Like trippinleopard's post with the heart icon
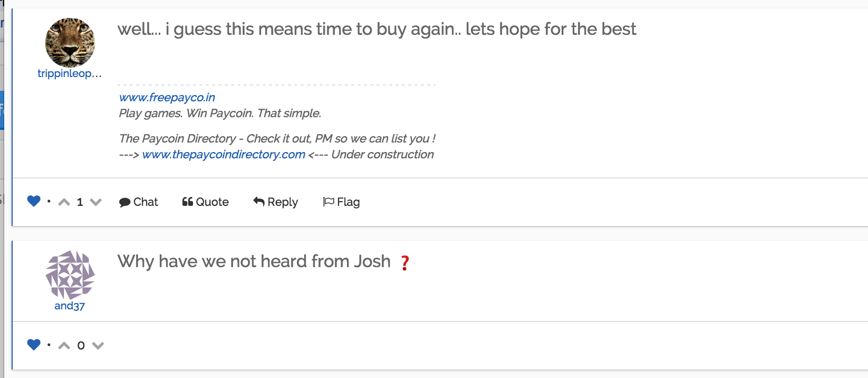This screenshot has width=868, height=378. pos(34,201)
